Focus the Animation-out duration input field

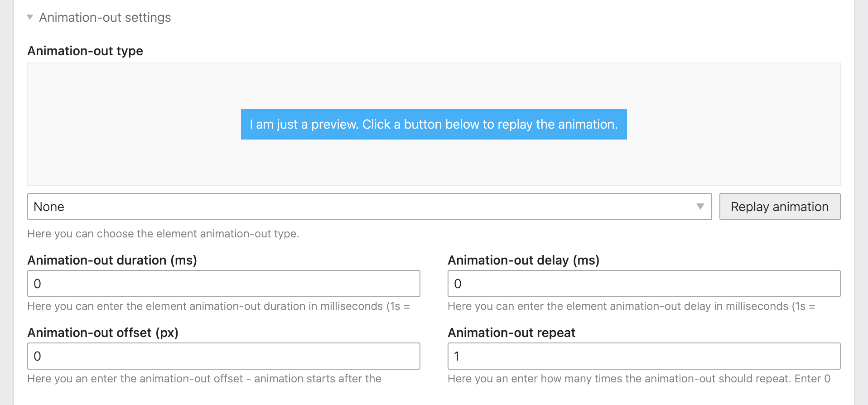(x=223, y=283)
